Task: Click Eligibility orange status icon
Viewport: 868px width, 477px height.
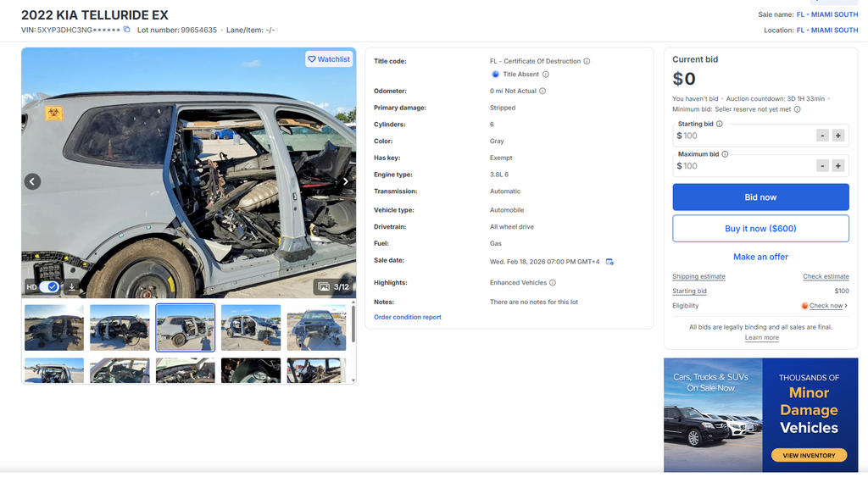Action: coord(805,306)
